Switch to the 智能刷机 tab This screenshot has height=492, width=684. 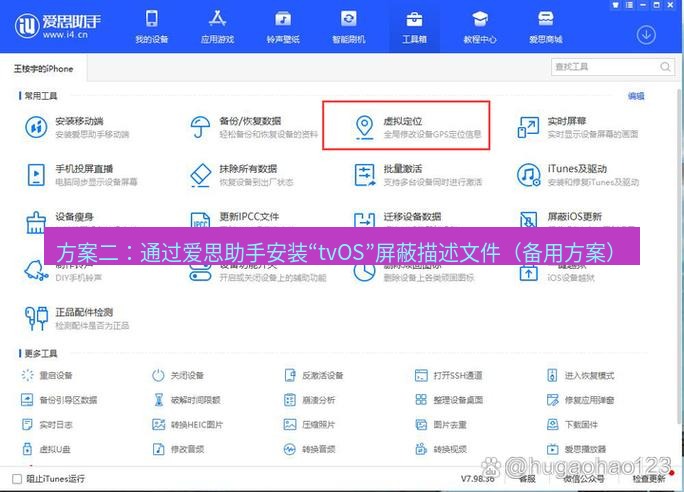(349, 27)
